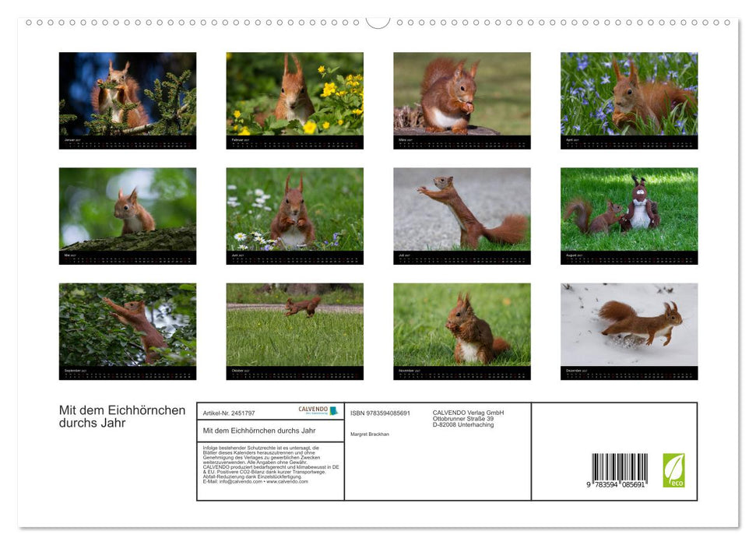Select the August squirrel with toy squirrel thumbnail
The height and width of the screenshot is (545, 756).
tap(629, 216)
